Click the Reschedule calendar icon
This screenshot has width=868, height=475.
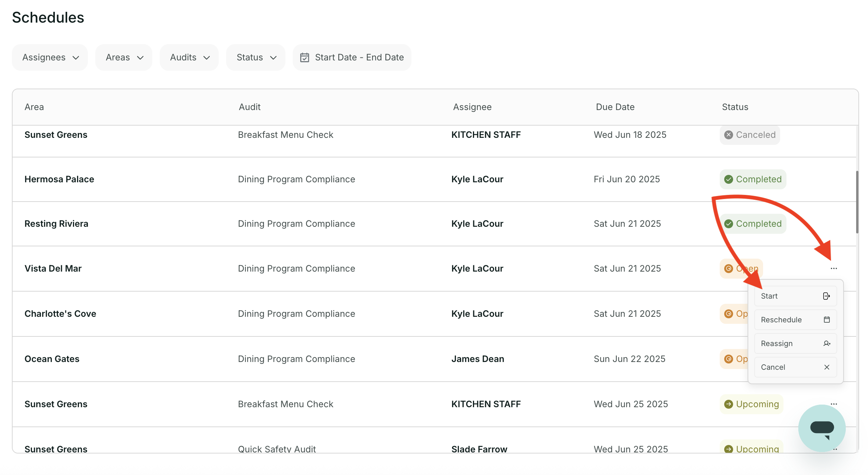coord(827,320)
